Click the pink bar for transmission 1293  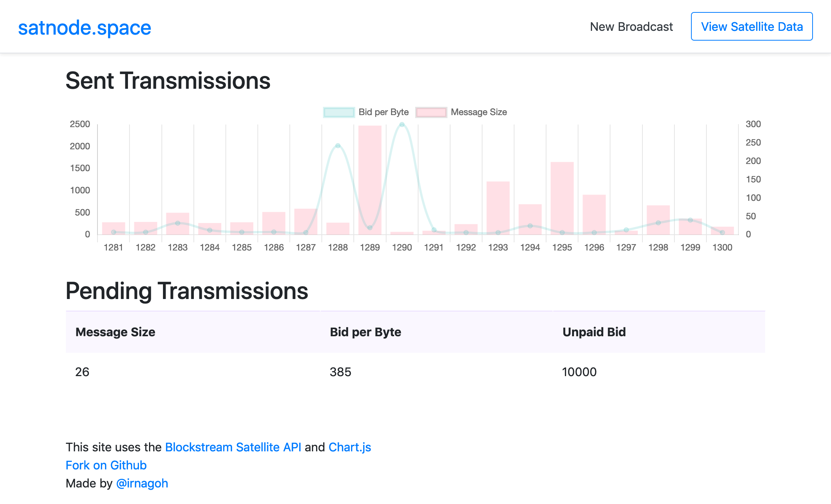pyautogui.click(x=498, y=207)
